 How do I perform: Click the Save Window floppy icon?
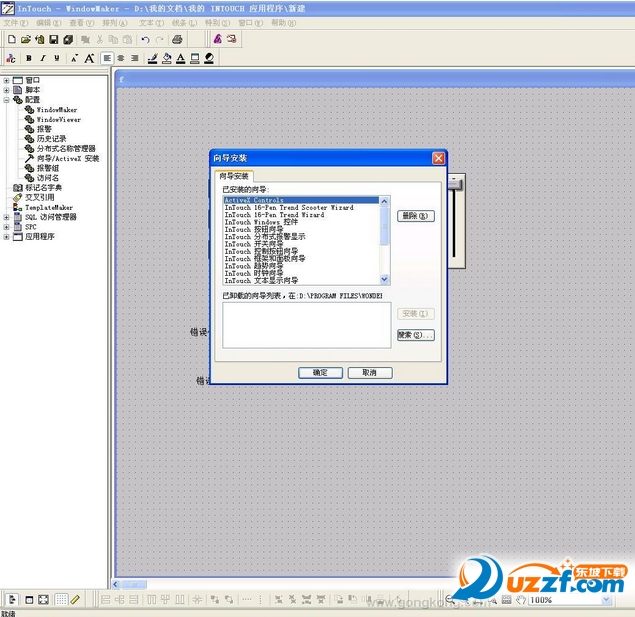pyautogui.click(x=53, y=39)
